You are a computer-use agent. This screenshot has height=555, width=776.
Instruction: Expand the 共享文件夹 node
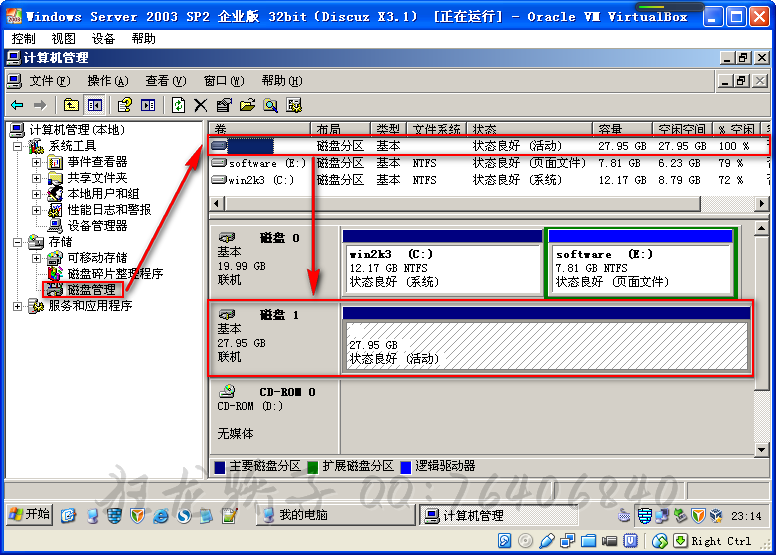point(36,178)
